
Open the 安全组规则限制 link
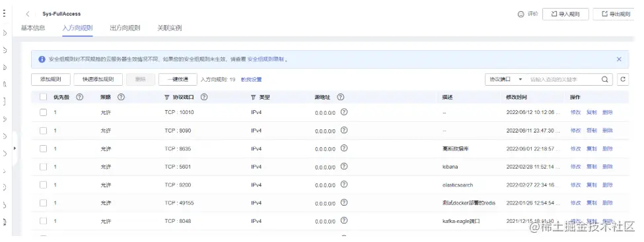[266, 59]
